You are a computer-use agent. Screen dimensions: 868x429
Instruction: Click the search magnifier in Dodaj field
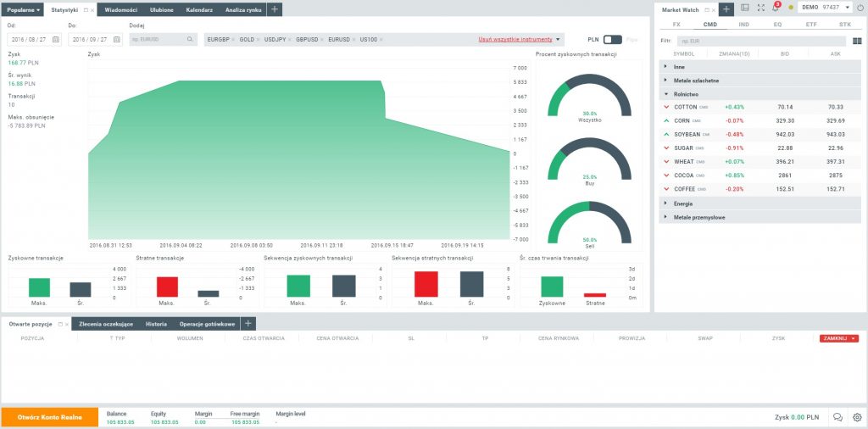pyautogui.click(x=190, y=39)
